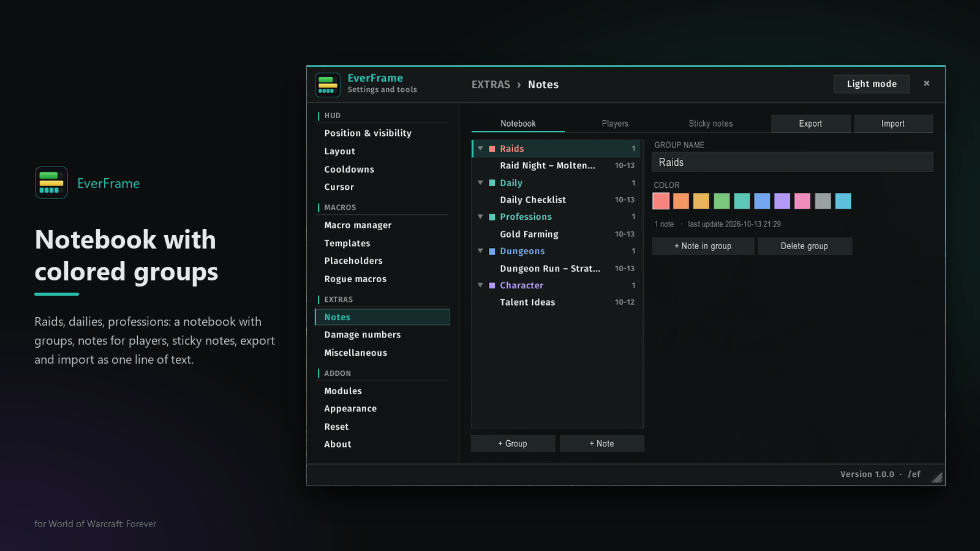Close the EverFrame settings window
The height and width of the screenshot is (551, 980).
[927, 83]
